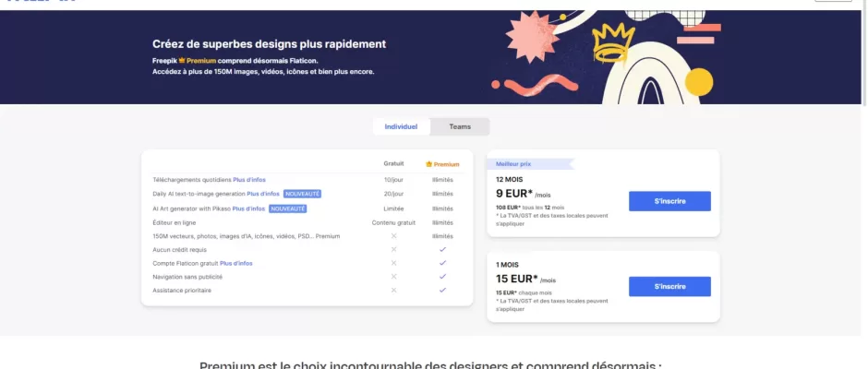Click the Gratuit column header
Image resolution: width=868 pixels, height=369 pixels.
tap(393, 164)
